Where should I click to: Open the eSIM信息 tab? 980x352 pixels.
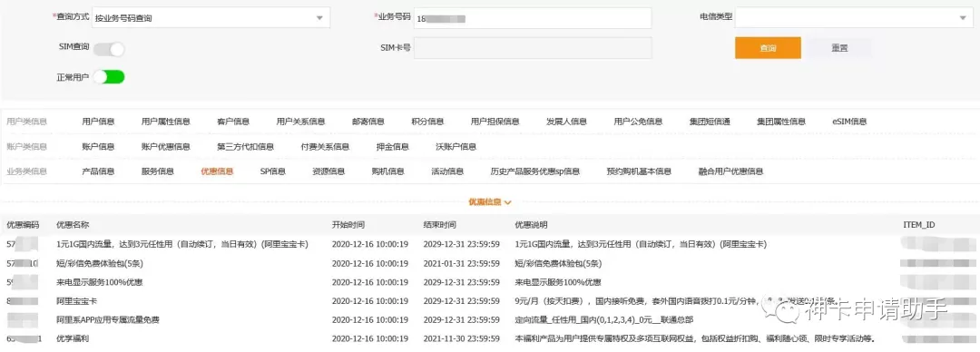(849, 122)
